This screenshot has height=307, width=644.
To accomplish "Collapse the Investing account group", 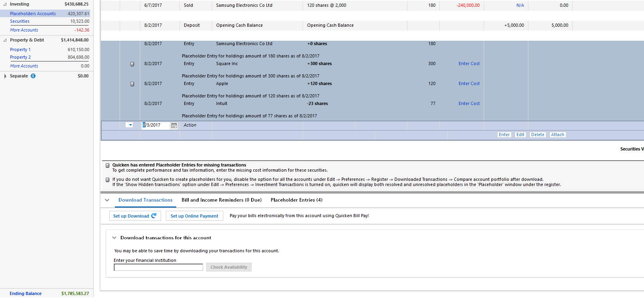I will click(x=5, y=4).
